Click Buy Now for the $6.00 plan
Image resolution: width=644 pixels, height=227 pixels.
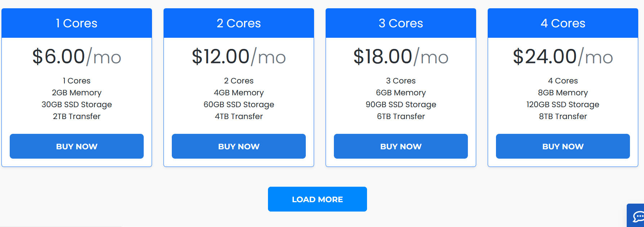(x=77, y=146)
